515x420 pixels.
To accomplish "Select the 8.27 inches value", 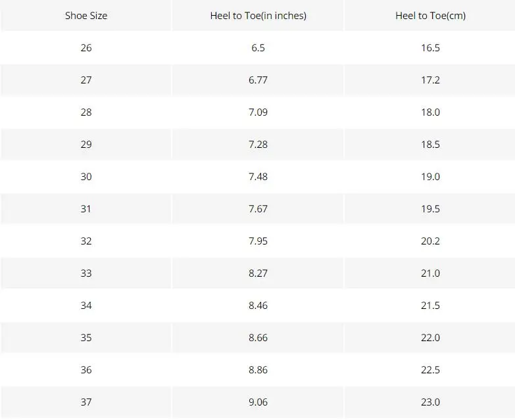I will 258,273.
